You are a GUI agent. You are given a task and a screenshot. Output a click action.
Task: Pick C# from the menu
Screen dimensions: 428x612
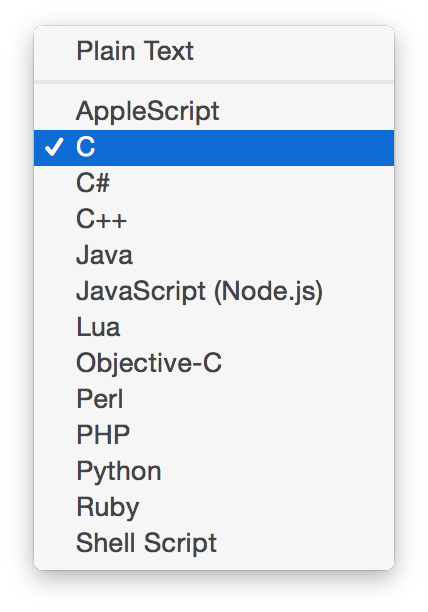(214, 183)
